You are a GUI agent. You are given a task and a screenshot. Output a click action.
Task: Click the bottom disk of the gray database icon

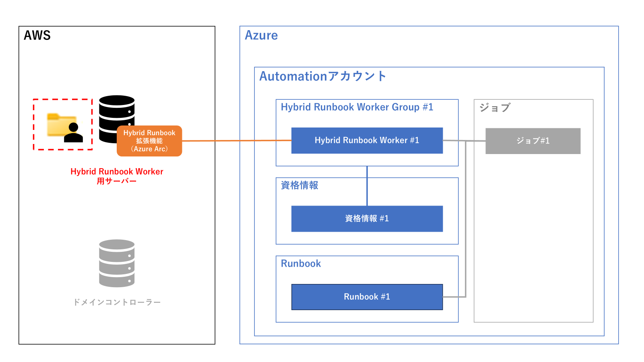point(116,280)
